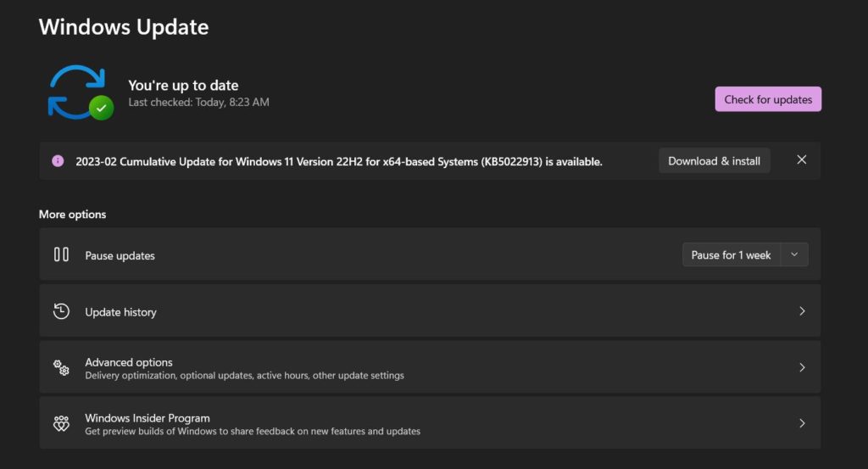Click the green checkmark badge

pos(102,108)
